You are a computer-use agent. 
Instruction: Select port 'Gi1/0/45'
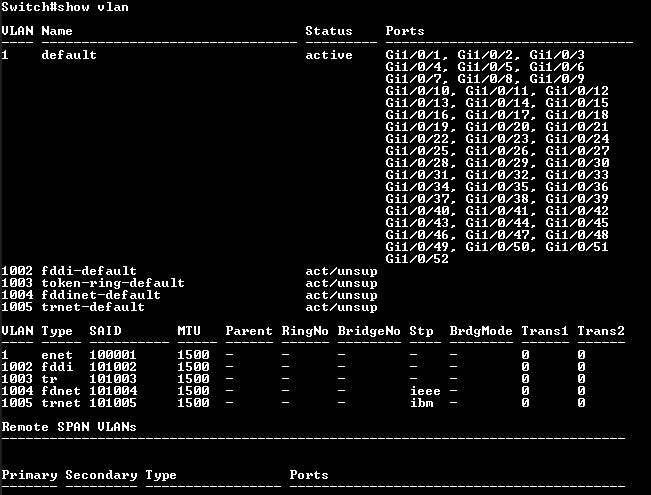577,223
